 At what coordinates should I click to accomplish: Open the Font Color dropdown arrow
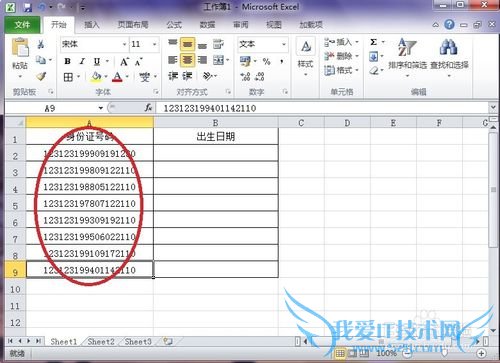pos(127,77)
